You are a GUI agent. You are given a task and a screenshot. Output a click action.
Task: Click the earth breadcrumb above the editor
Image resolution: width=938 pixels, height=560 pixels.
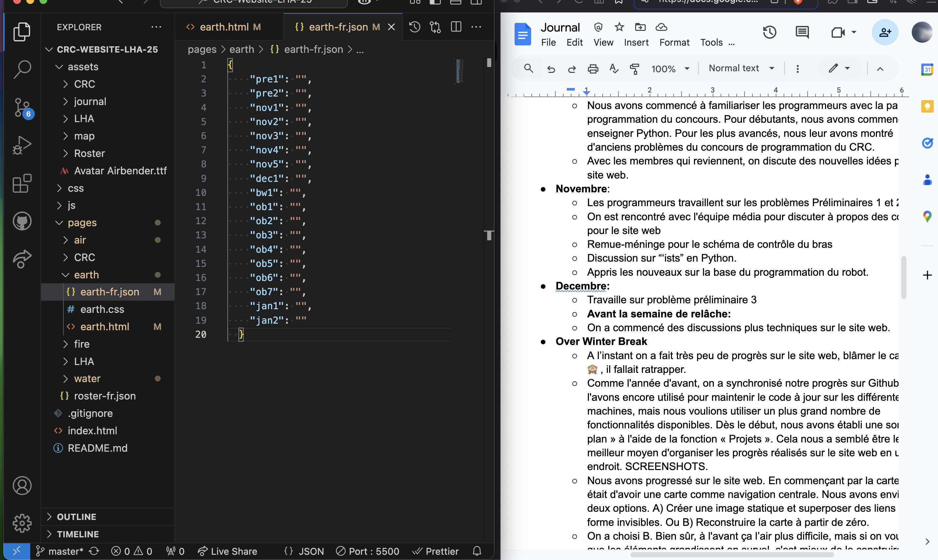[242, 49]
